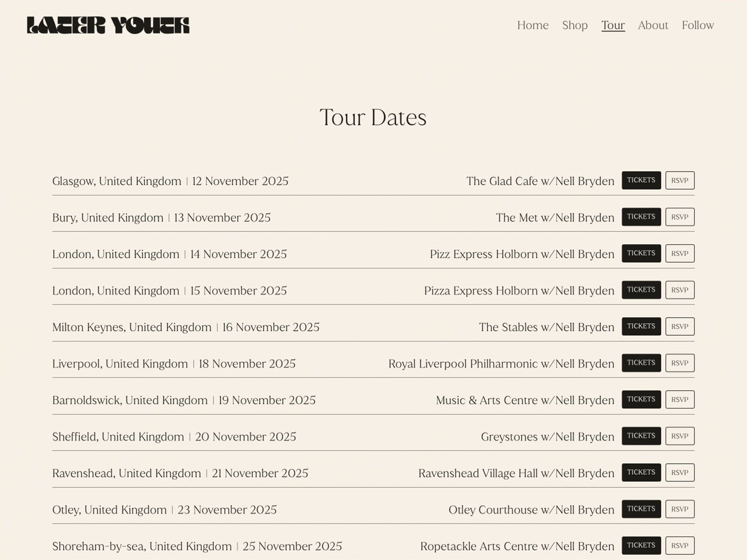Viewport: 747px width, 560px height.
Task: Click the Later Youth logo
Action: [x=108, y=25]
